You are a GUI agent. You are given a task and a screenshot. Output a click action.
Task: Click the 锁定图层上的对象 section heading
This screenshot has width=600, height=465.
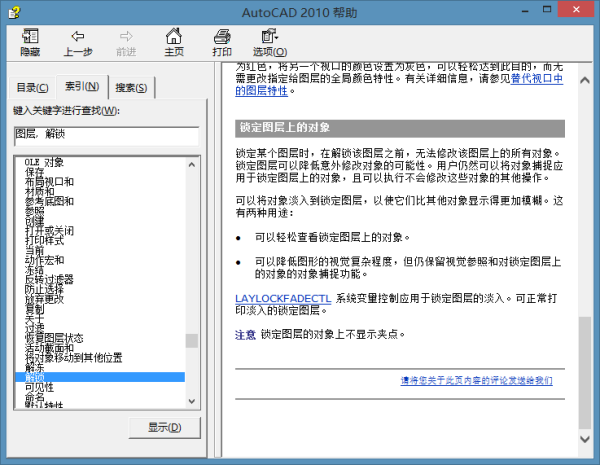pos(400,128)
